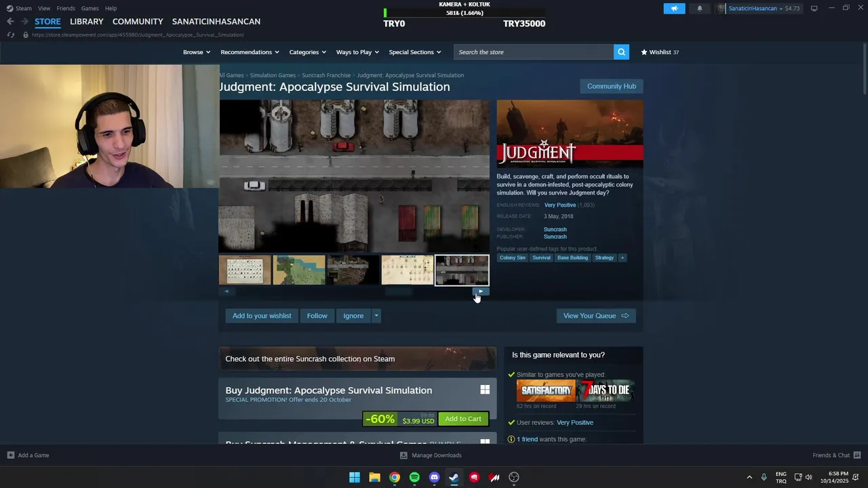
Task: Open Wishlist with the star icon
Action: (644, 52)
